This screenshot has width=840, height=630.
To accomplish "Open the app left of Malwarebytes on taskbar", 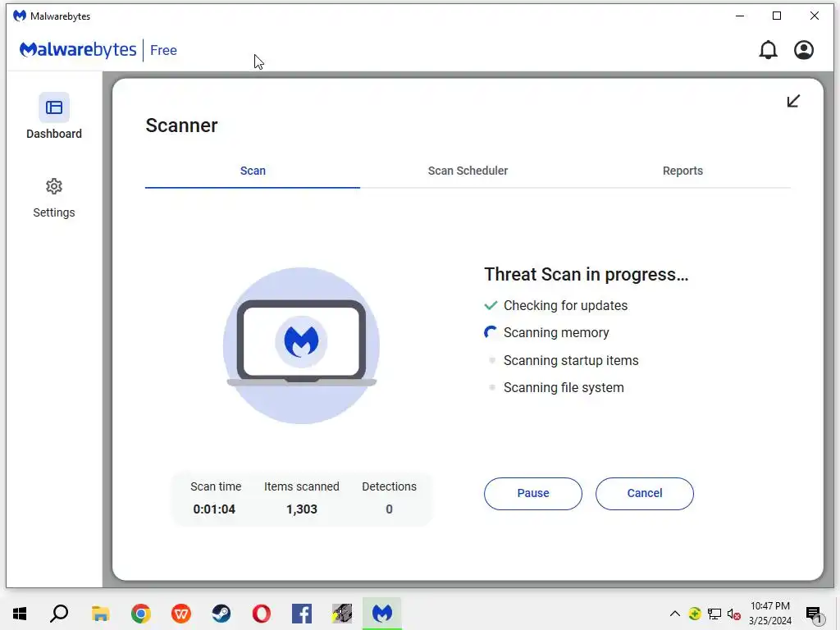I will point(342,614).
